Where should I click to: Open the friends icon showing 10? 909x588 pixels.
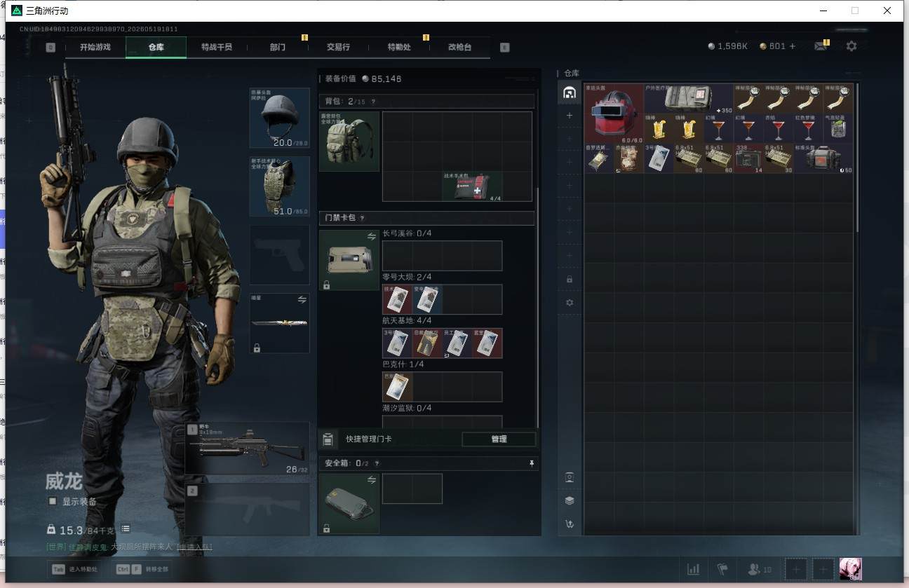760,569
